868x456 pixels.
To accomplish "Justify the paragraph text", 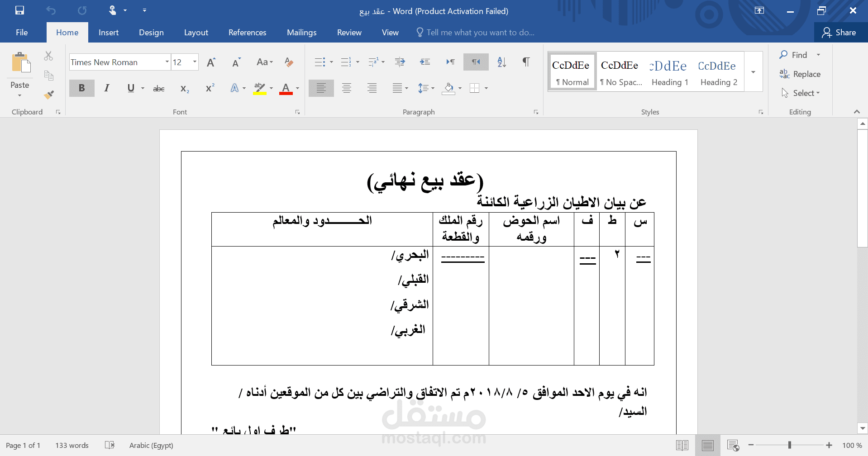I will [397, 88].
